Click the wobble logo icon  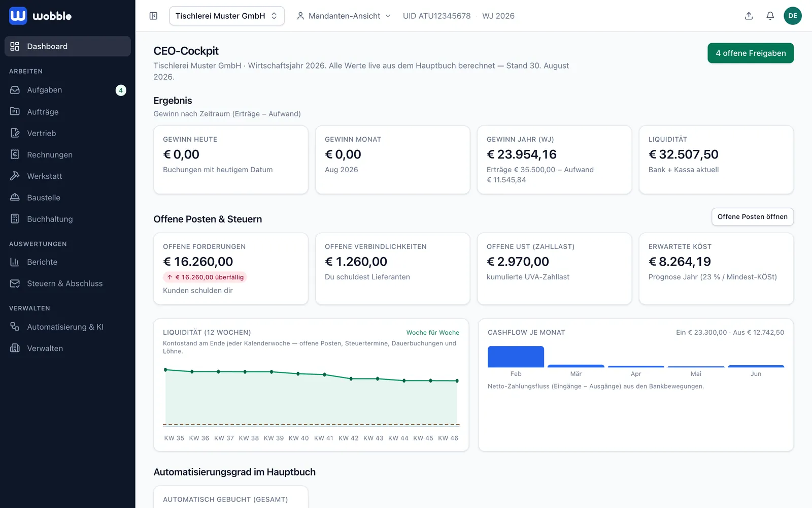click(x=18, y=16)
